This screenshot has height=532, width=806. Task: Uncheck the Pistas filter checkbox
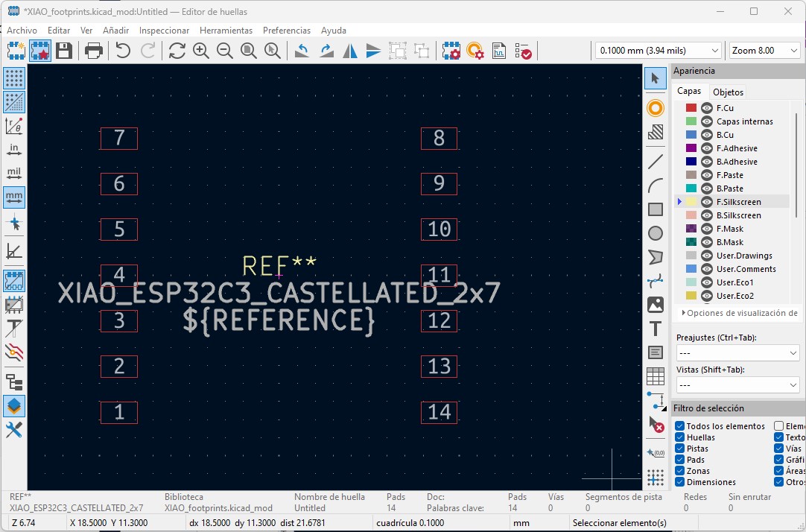(x=679, y=449)
